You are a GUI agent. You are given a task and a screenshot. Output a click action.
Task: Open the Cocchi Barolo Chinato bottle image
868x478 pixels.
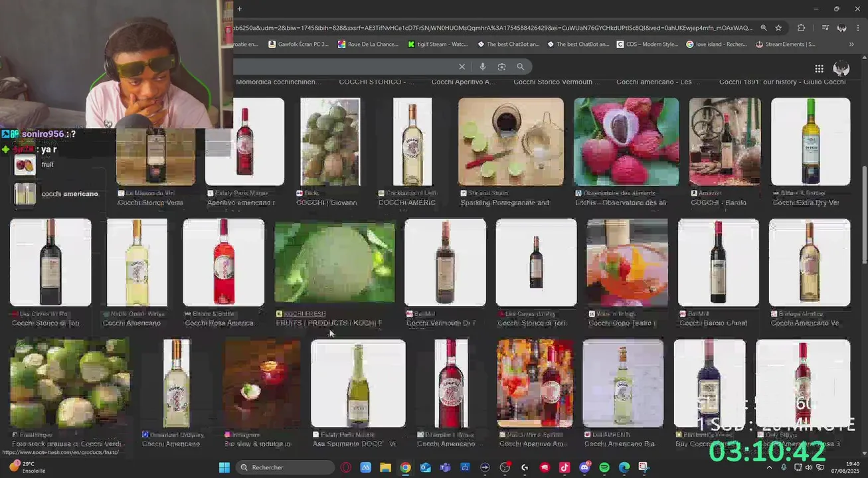pos(718,262)
